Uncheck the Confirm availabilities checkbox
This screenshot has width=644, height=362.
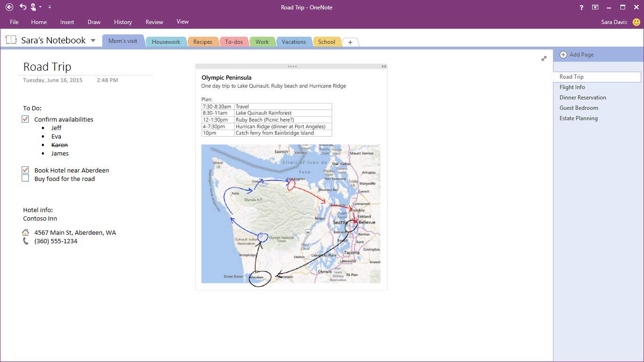(x=25, y=119)
